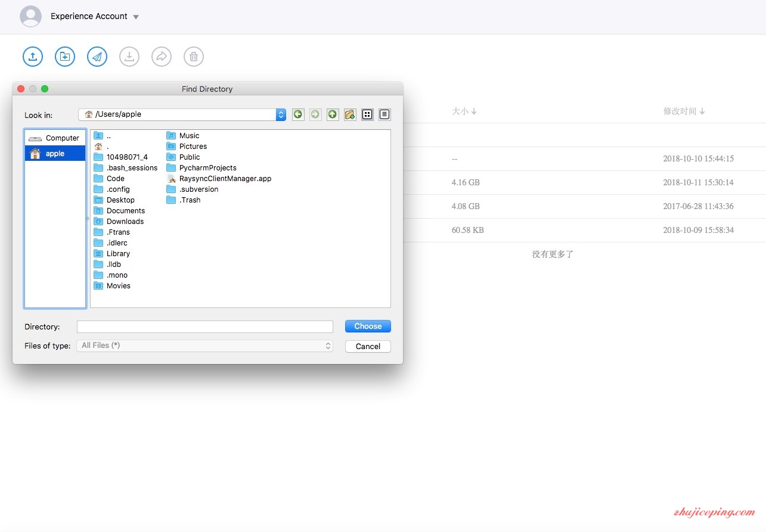Viewport: 766px width, 532px height.
Task: Select the Music folder
Action: [x=183, y=136]
